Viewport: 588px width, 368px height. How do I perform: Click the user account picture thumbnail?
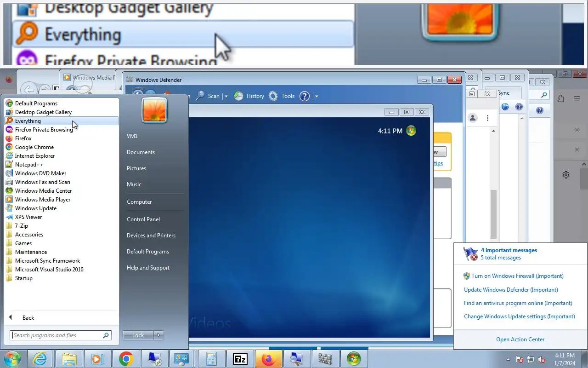pyautogui.click(x=154, y=110)
